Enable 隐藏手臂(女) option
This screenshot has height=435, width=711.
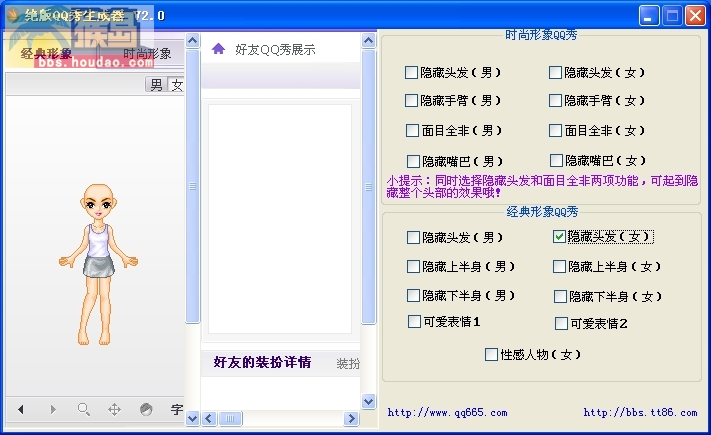click(555, 100)
